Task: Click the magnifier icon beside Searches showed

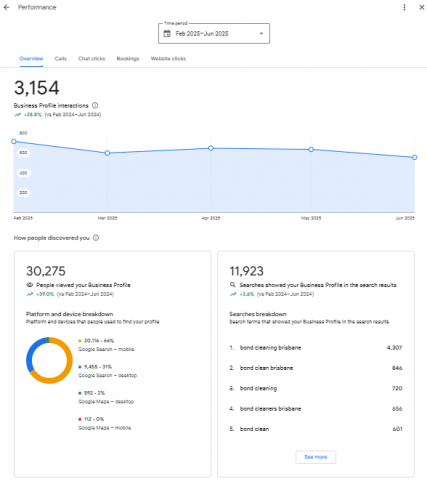Action: [x=233, y=285]
